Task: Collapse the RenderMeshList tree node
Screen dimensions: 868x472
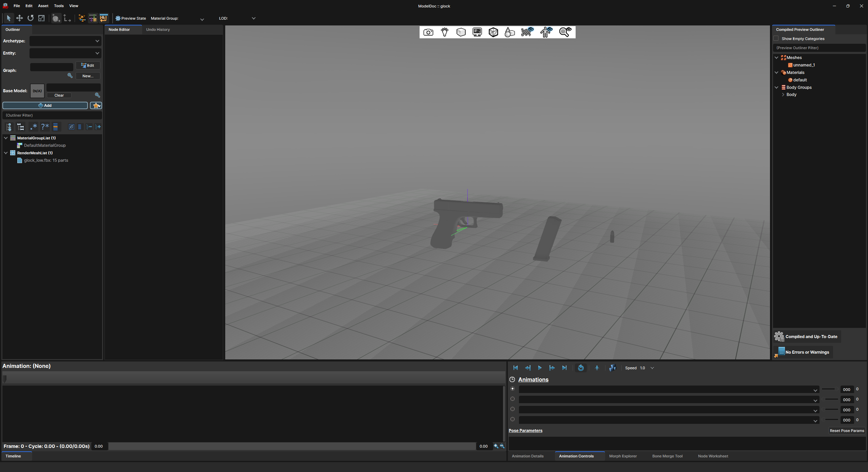Action: tap(6, 153)
